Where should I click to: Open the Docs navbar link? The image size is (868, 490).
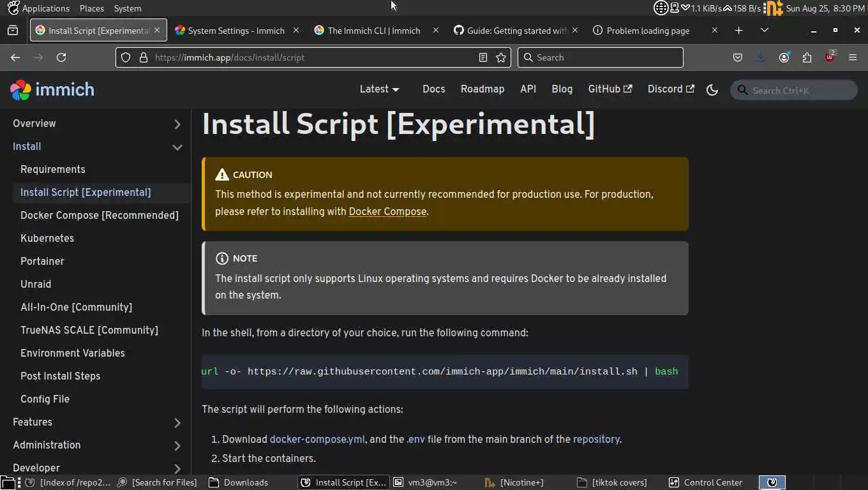[433, 89]
